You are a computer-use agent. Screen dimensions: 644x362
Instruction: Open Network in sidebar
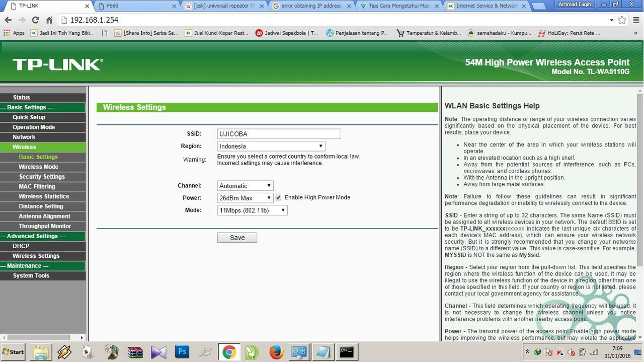click(x=43, y=137)
